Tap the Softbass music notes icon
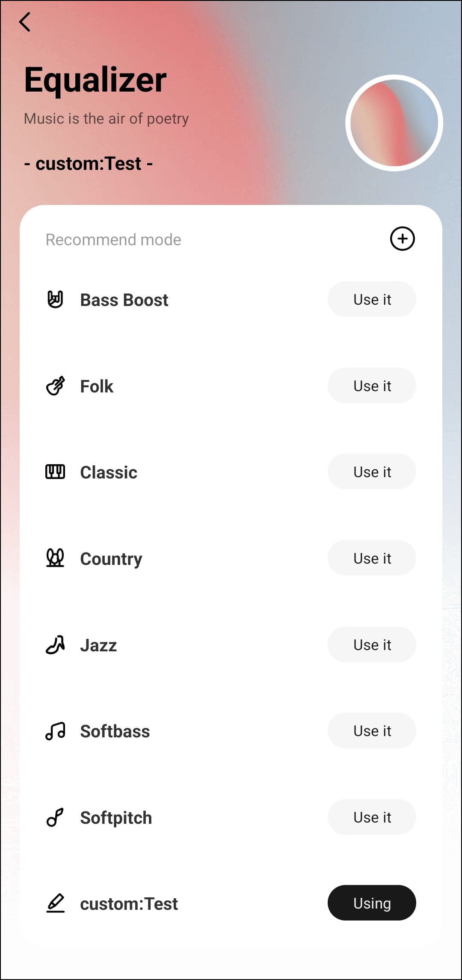This screenshot has width=462, height=980. tap(55, 731)
